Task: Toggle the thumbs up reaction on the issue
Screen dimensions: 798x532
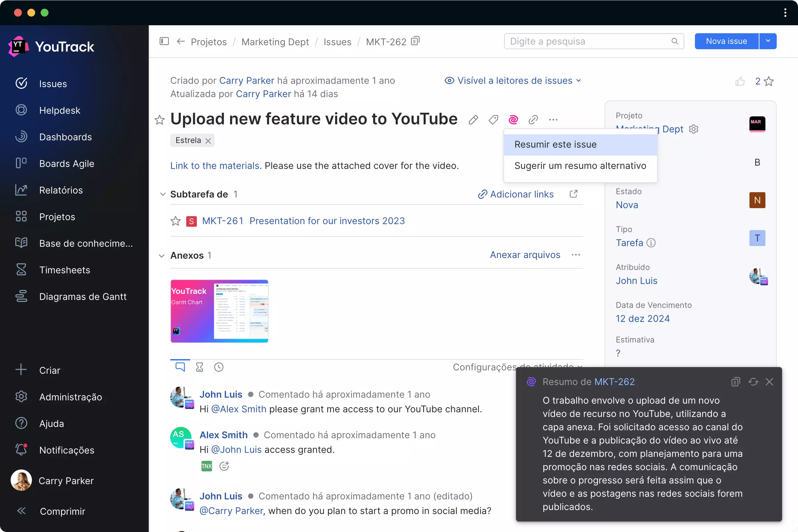Action: point(740,81)
